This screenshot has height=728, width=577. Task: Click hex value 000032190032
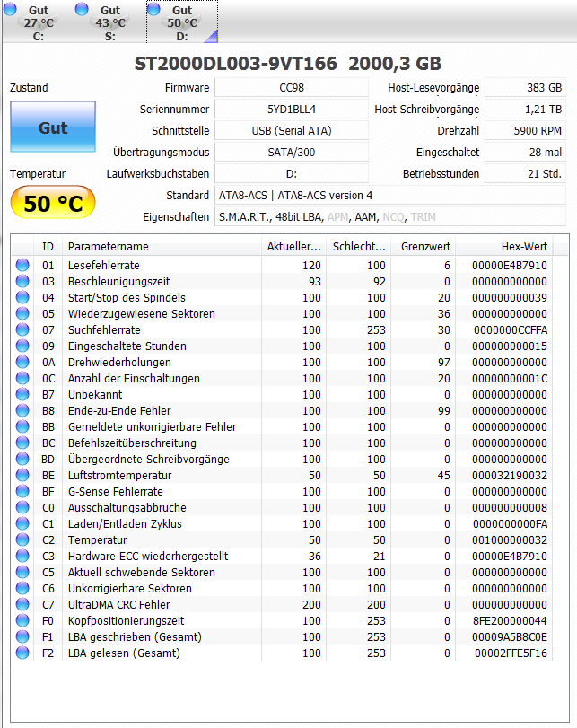(510, 476)
